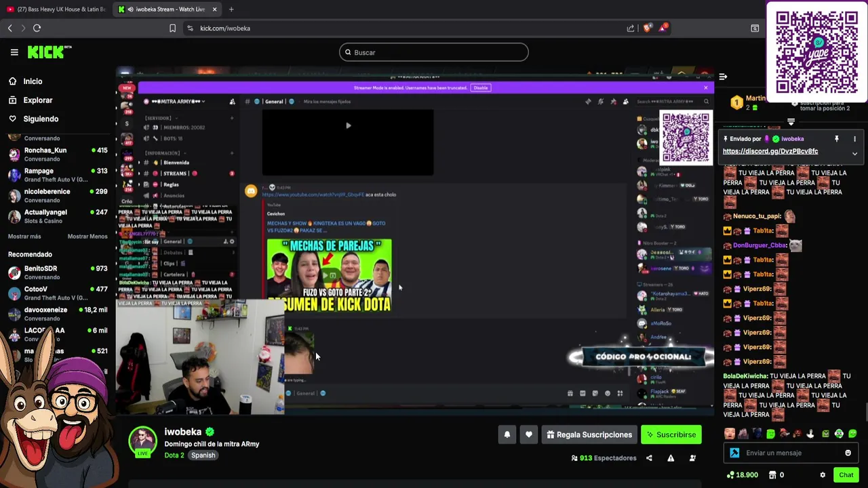Open pinned message three-dot options
This screenshot has width=868, height=488.
click(x=854, y=139)
